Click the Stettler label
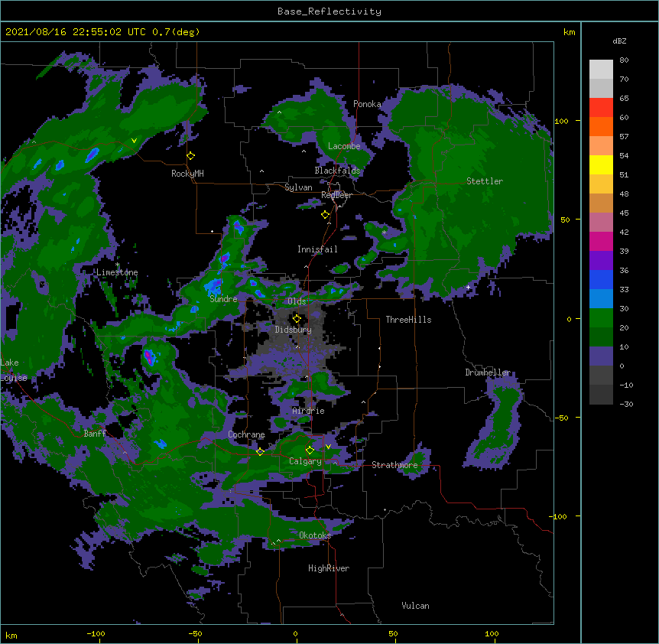The width and height of the screenshot is (659, 644). pyautogui.click(x=485, y=181)
